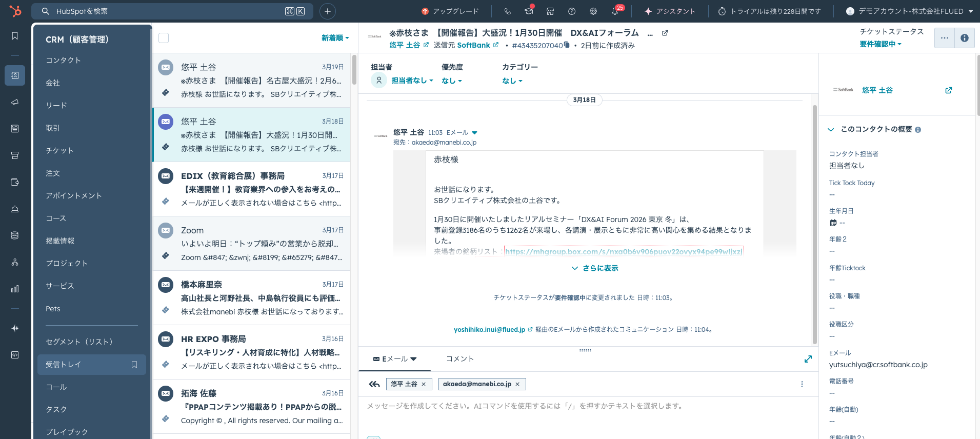Open the 要件確認中 ticket status dropdown
Image resolution: width=980 pixels, height=439 pixels.
point(880,44)
